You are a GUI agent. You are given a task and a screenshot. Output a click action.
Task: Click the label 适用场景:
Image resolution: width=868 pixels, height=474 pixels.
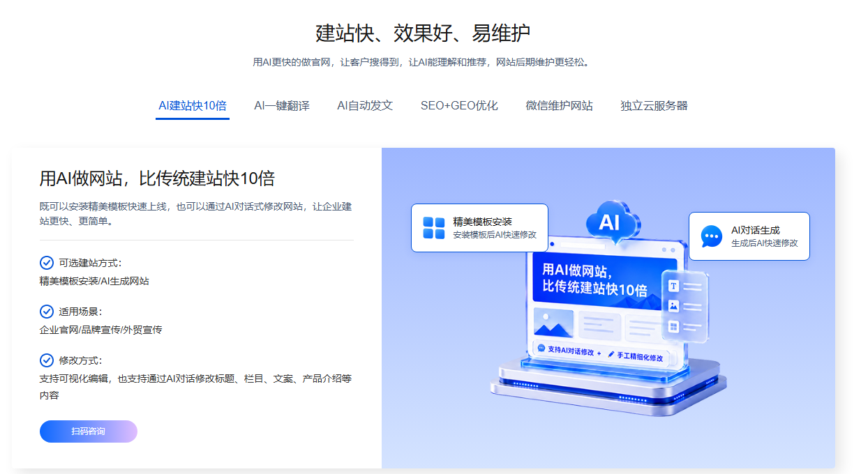pos(80,312)
